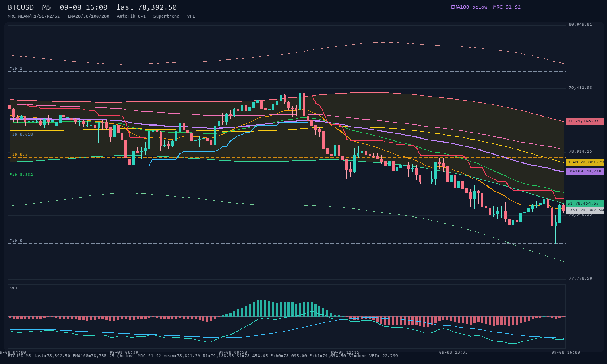Click the purple "MRC S1-S2" note above the chart
The image size is (607, 364).
coord(507,7)
